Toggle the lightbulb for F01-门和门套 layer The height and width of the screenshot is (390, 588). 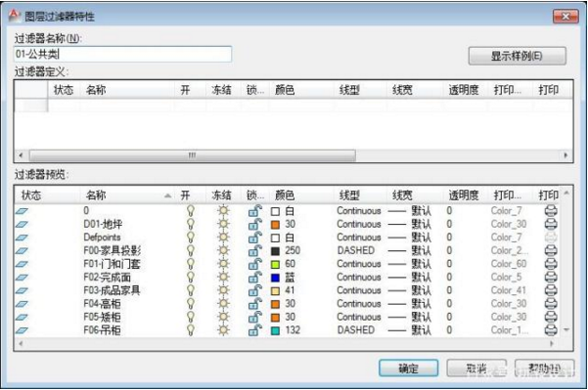pyautogui.click(x=191, y=264)
